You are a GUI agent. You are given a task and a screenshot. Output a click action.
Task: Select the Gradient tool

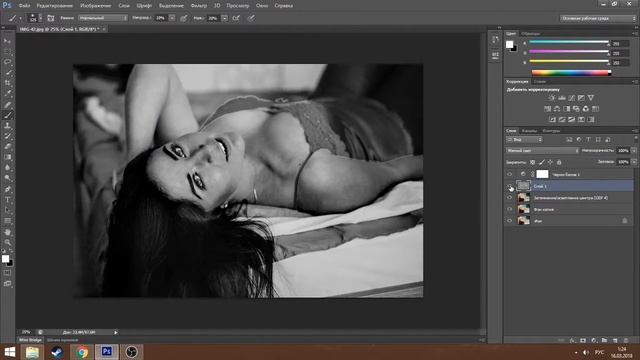[x=7, y=157]
